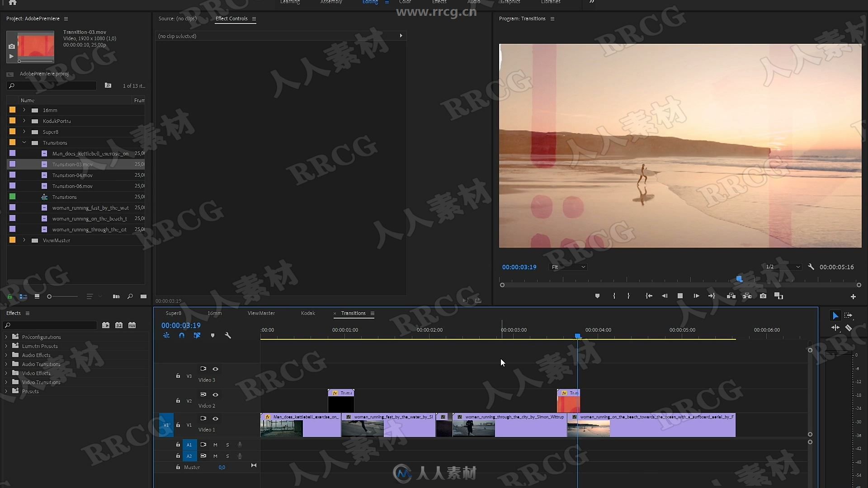Toggle Linked Selection in timeline
868x488 pixels.
point(197,335)
